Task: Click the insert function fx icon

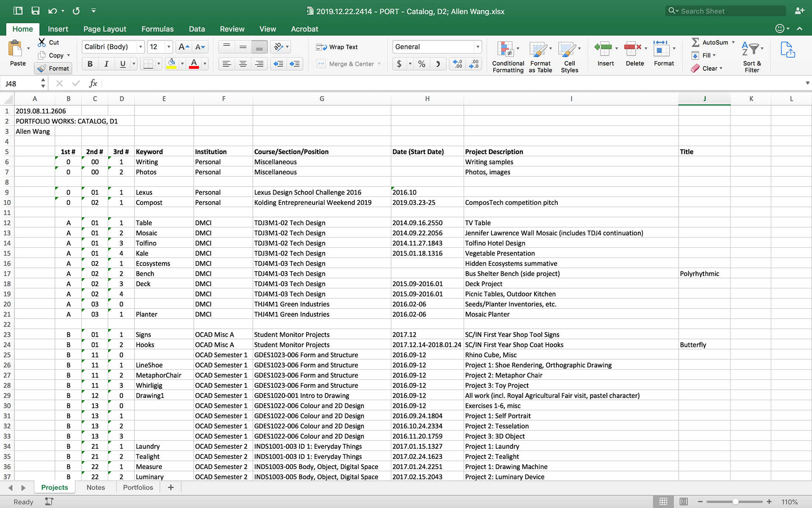Action: [93, 83]
